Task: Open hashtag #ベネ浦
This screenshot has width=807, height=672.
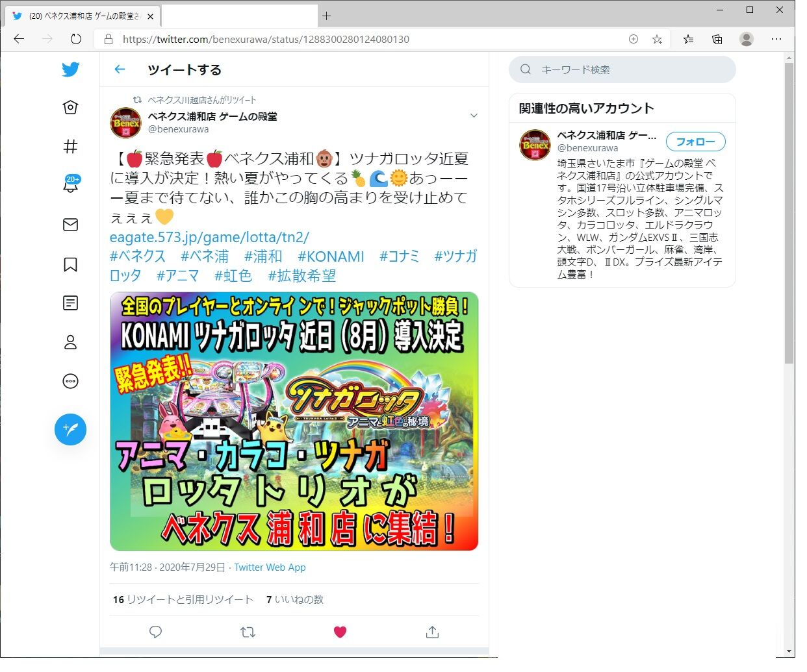Action: 205,256
